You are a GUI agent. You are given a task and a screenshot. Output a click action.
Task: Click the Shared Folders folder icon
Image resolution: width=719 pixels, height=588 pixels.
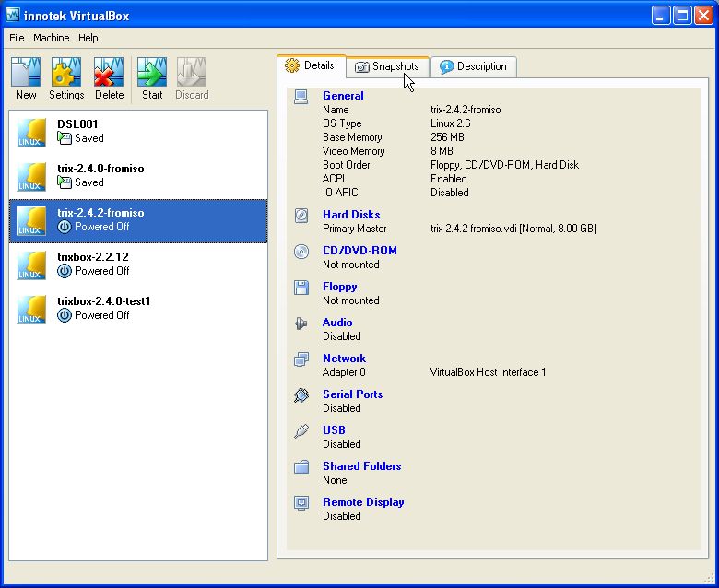pos(301,466)
